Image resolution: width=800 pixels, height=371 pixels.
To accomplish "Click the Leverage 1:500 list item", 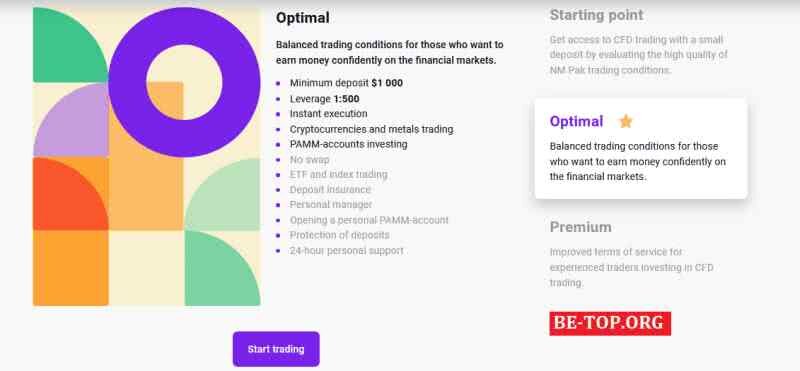I will point(324,99).
